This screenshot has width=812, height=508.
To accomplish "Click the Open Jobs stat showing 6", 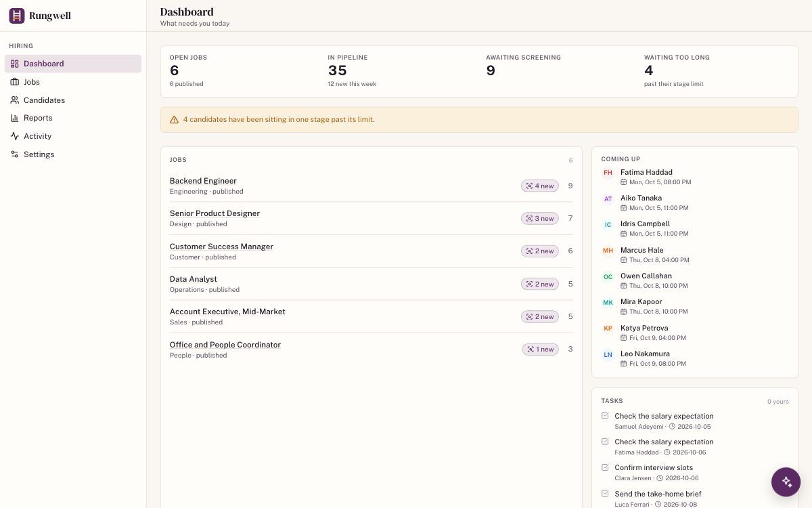I will 242,71.
